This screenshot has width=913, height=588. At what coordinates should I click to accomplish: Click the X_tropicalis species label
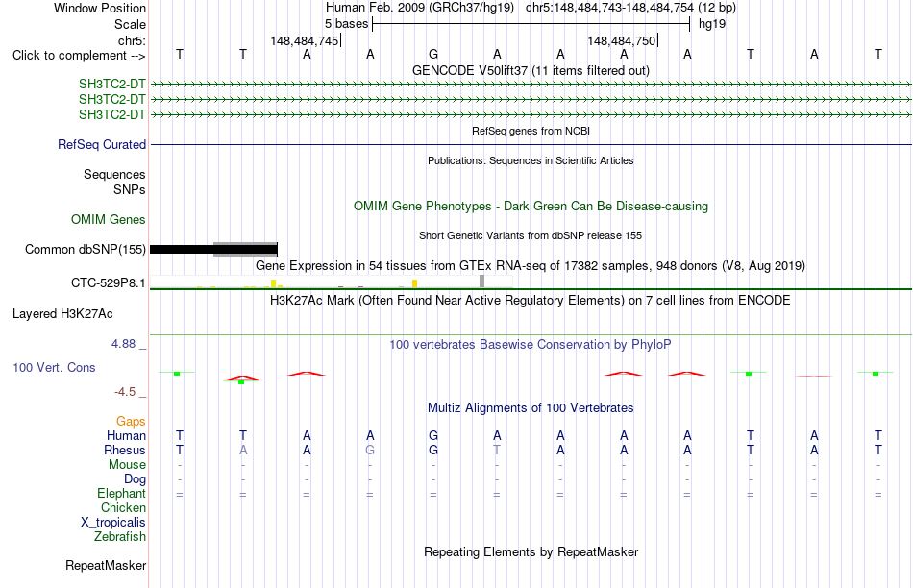click(x=113, y=523)
